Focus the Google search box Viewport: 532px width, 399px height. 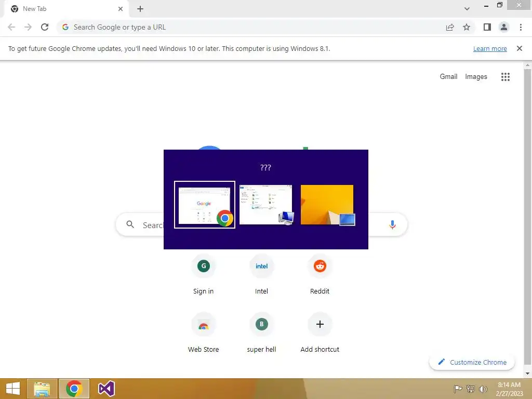[x=262, y=224]
